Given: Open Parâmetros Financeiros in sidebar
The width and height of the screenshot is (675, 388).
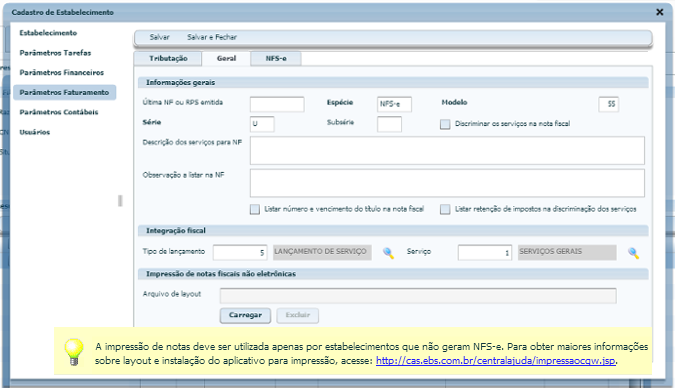Looking at the screenshot, I should pos(62,72).
